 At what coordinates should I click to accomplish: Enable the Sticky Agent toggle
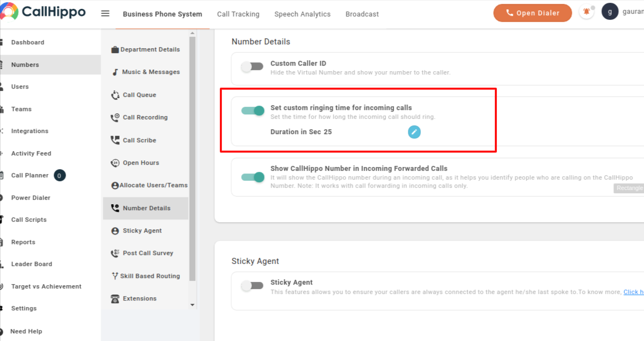click(252, 286)
